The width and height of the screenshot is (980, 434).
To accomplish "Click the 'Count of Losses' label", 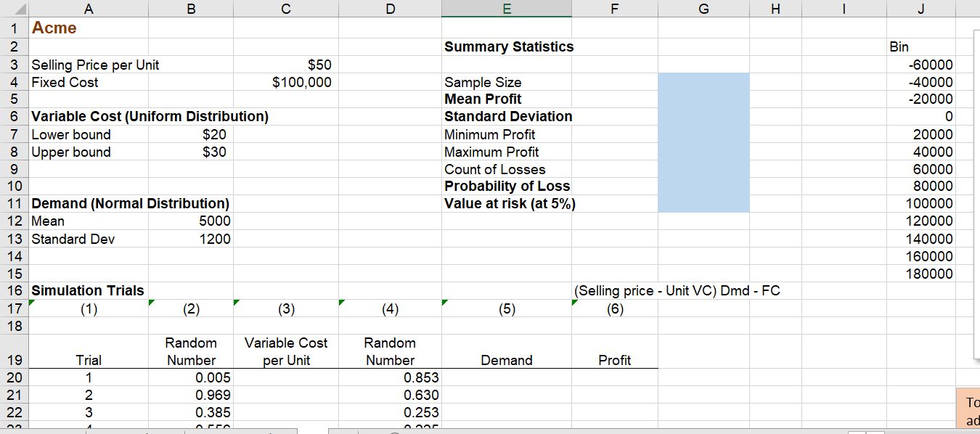I will [495, 169].
